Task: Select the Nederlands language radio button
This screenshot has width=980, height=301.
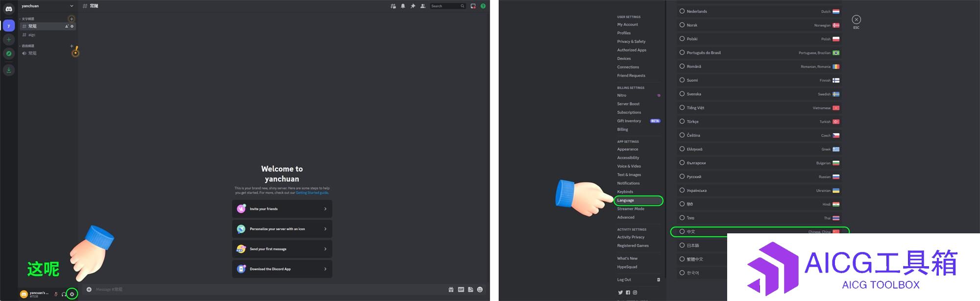Action: point(682,11)
